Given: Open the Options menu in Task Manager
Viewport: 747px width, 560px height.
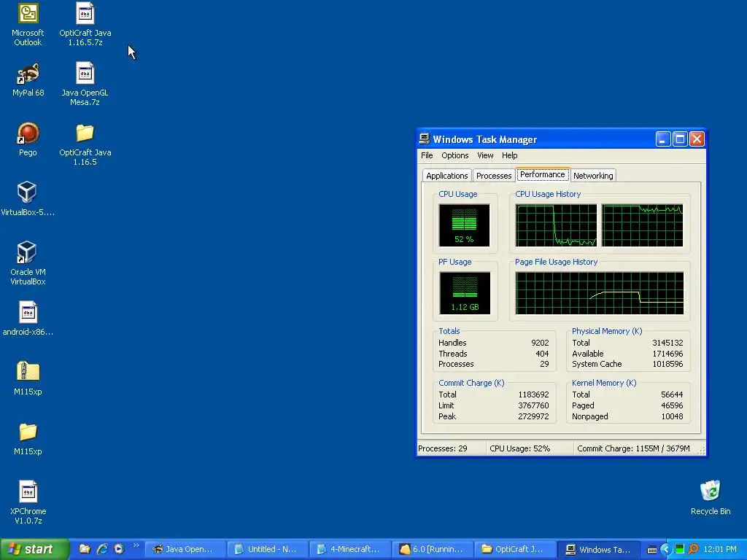Looking at the screenshot, I should (x=455, y=155).
